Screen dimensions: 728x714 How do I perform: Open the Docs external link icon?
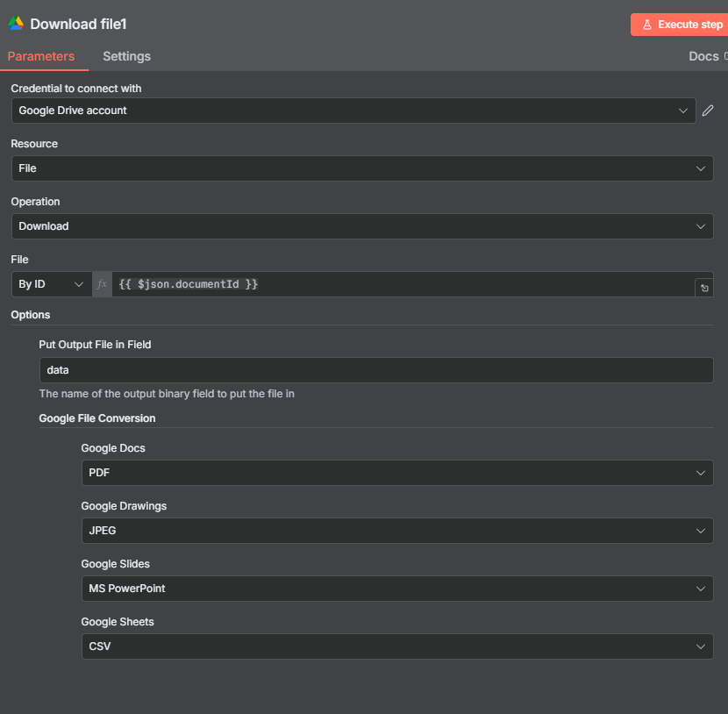click(x=725, y=56)
